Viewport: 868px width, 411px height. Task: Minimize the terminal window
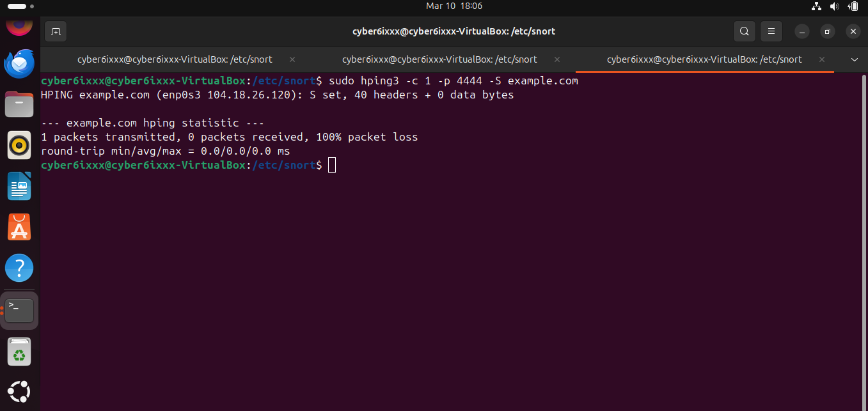802,31
